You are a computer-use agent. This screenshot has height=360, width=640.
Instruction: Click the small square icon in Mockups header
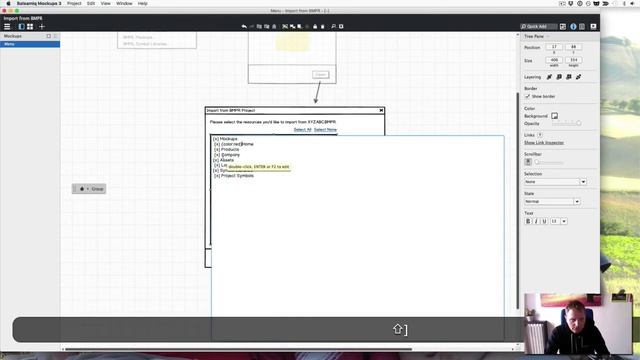pos(49,36)
